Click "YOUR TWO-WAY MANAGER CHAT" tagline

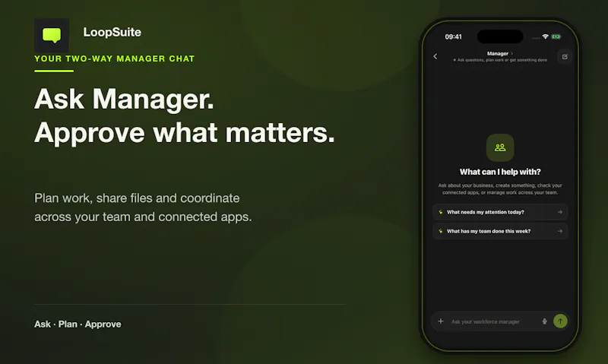[x=115, y=59]
